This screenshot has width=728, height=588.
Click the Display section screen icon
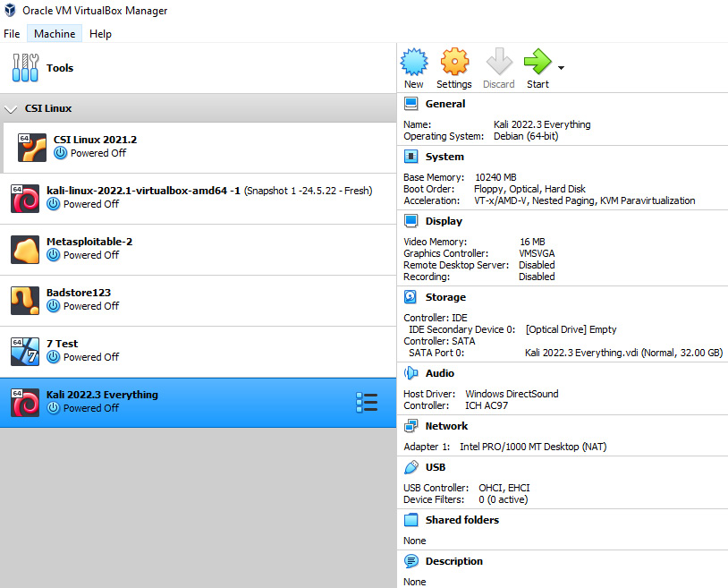411,221
